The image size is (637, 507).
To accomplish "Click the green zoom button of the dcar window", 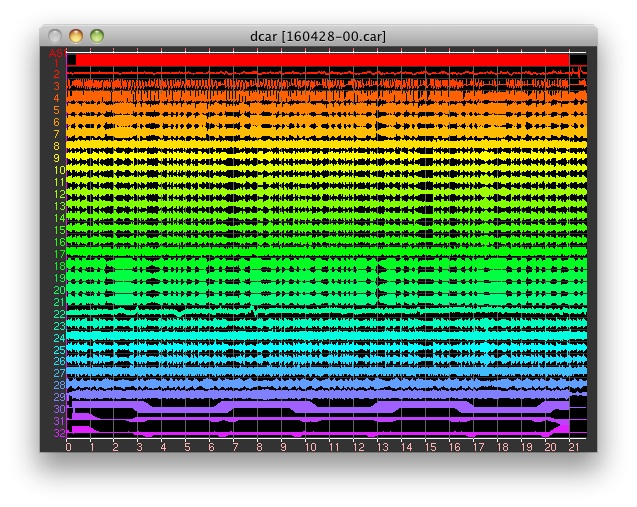I will pos(97,36).
